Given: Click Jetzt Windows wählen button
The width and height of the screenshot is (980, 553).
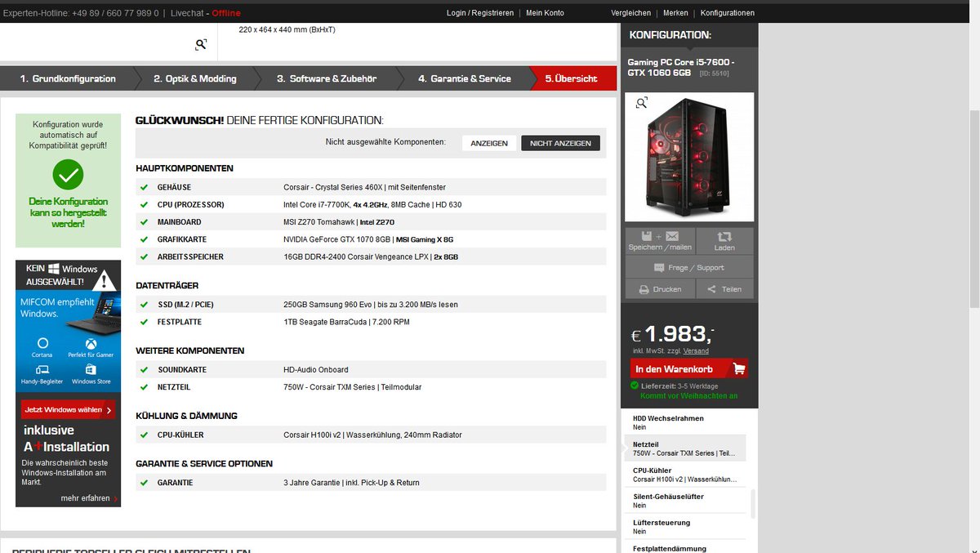Looking at the screenshot, I should 68,409.
